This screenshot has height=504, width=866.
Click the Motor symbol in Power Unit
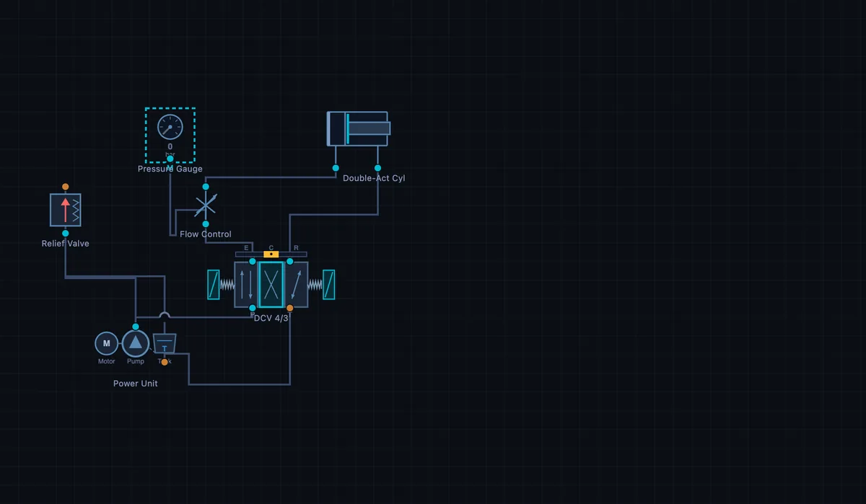(x=106, y=342)
